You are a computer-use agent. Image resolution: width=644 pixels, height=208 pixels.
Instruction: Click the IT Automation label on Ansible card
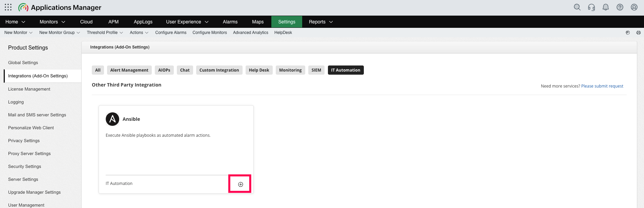click(x=119, y=184)
